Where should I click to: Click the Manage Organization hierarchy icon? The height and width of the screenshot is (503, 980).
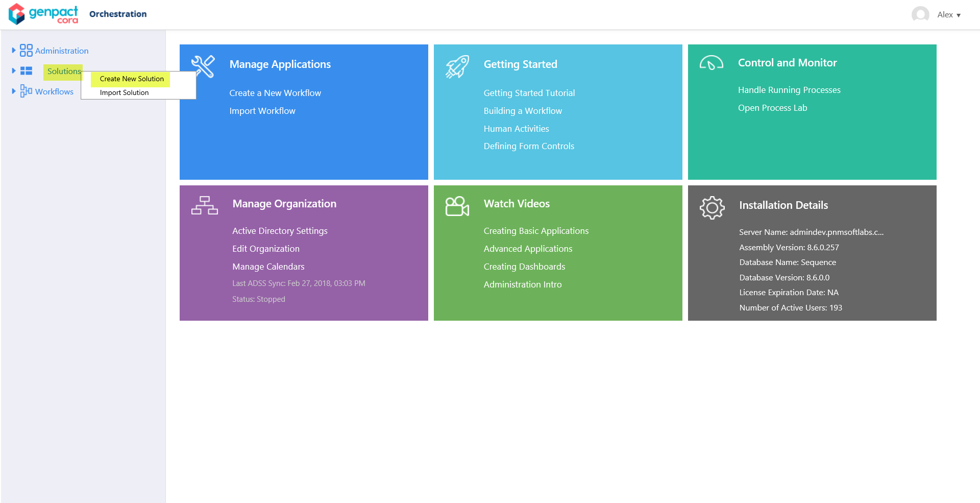205,205
